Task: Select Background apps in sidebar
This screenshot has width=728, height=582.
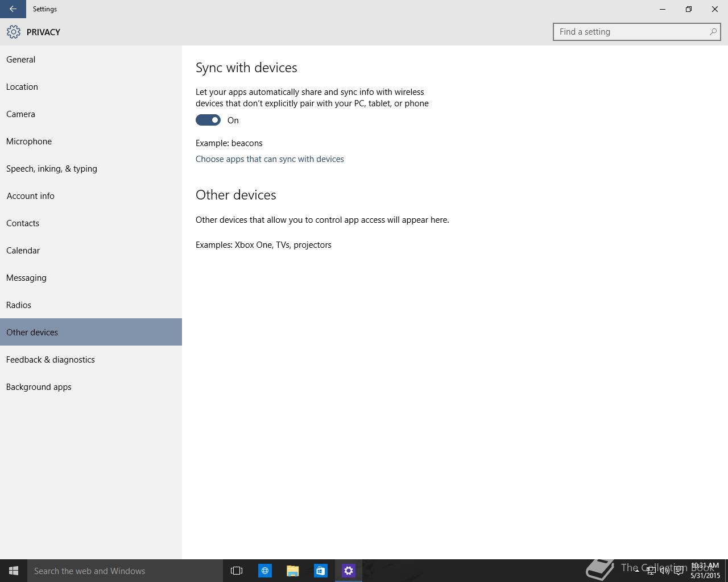Action: (91, 386)
